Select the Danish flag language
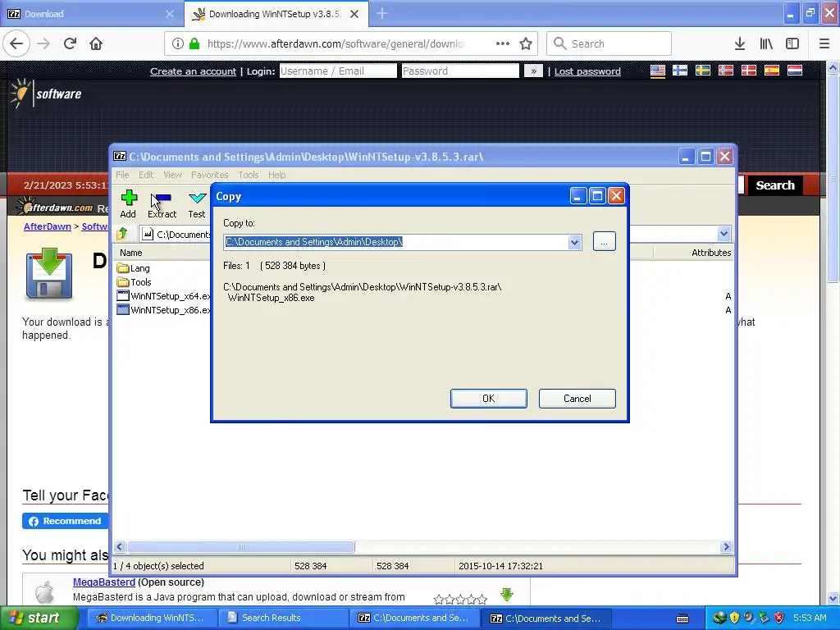This screenshot has width=840, height=630. pyautogui.click(x=748, y=71)
